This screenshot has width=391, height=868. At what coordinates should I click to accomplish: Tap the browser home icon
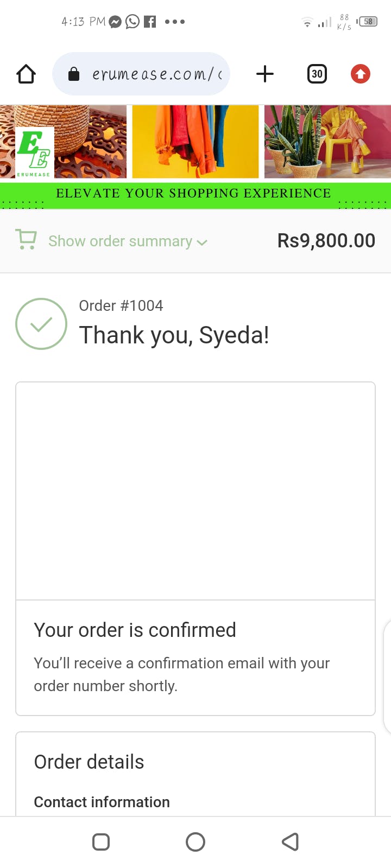(x=26, y=74)
